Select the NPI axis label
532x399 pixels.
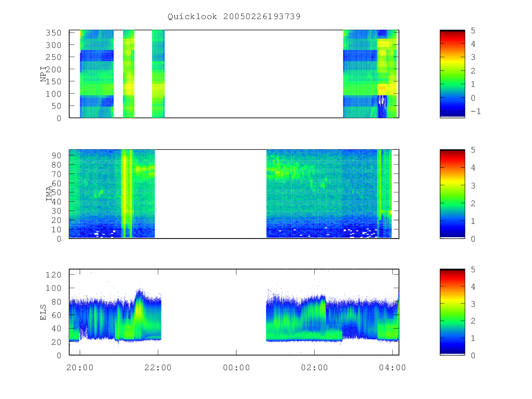tap(44, 74)
